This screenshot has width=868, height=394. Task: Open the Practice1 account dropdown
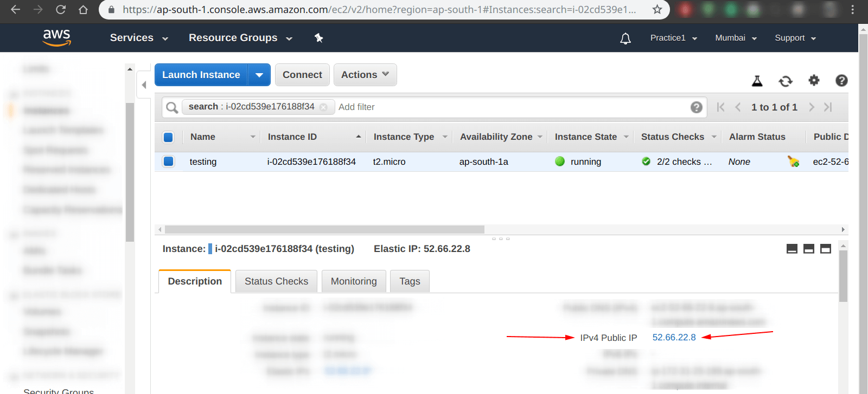pyautogui.click(x=674, y=38)
